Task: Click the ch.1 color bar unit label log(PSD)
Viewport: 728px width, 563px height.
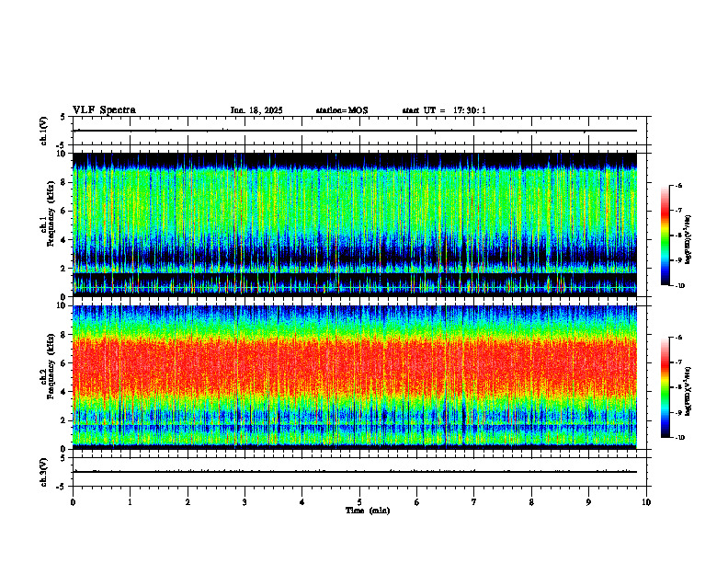Action: tap(688, 240)
